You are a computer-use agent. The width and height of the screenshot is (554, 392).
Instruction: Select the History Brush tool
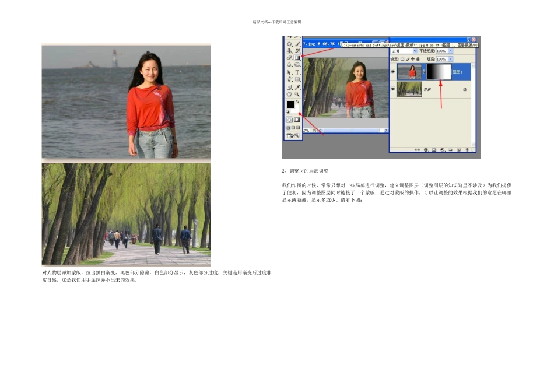[298, 51]
